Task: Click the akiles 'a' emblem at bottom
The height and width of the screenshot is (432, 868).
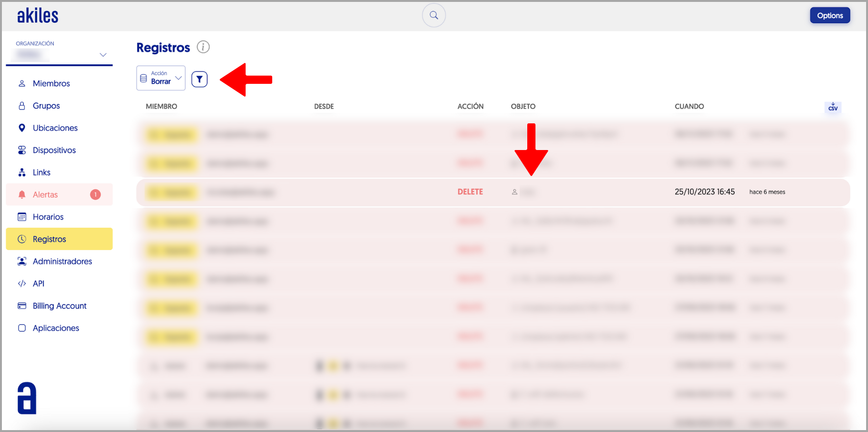Action: tap(27, 398)
